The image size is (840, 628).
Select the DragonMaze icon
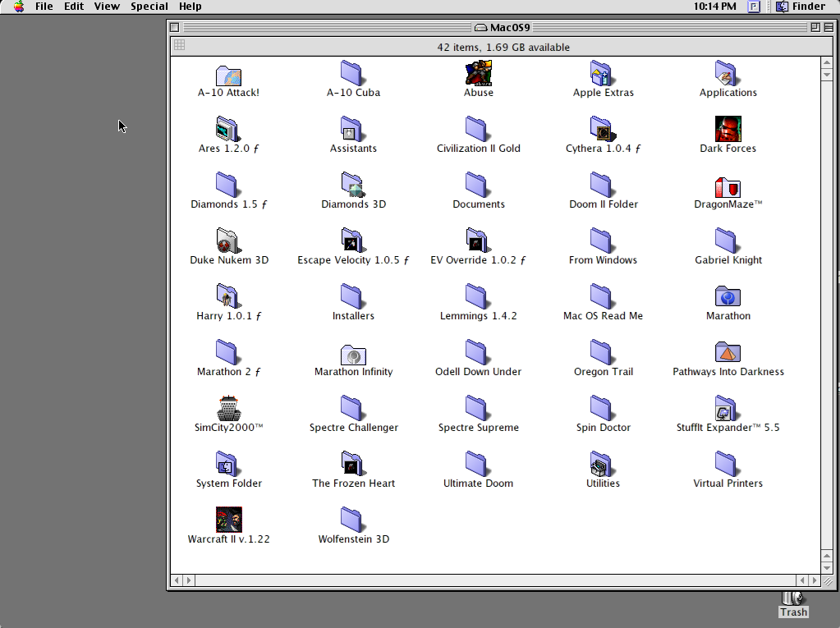pyautogui.click(x=728, y=187)
